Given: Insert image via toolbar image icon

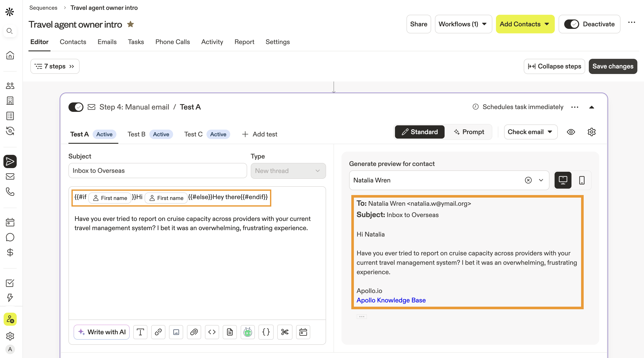Looking at the screenshot, I should pyautogui.click(x=176, y=332).
